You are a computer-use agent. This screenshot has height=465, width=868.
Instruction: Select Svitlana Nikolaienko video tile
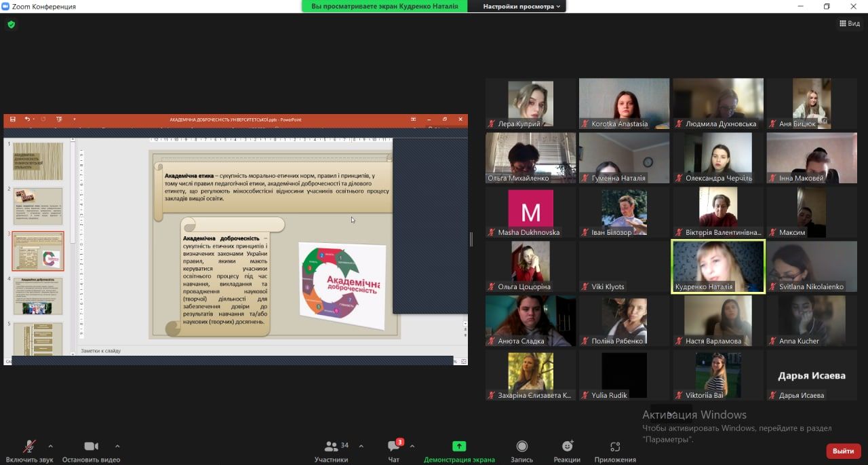tap(812, 266)
